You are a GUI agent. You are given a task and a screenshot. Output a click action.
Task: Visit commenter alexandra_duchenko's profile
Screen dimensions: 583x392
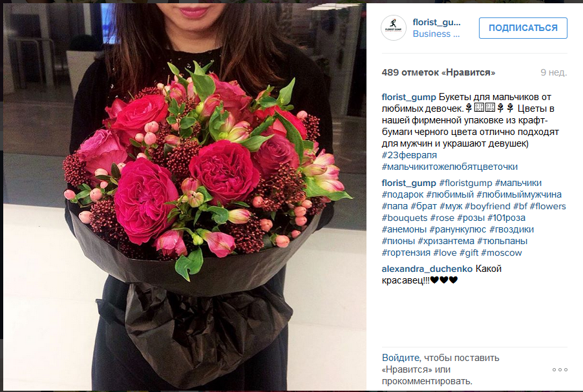[427, 269]
